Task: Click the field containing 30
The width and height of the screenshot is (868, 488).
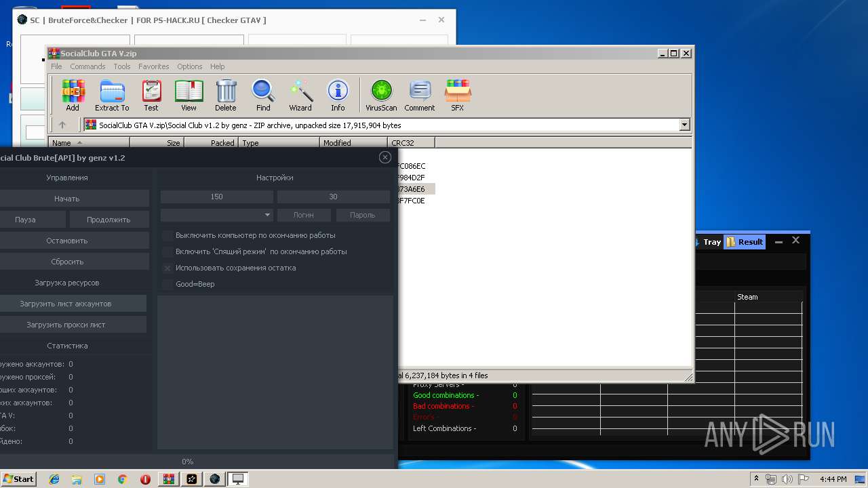Action: 334,197
